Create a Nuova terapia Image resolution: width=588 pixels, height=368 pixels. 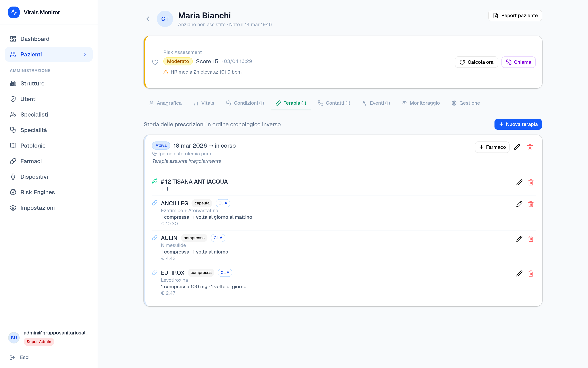[518, 124]
